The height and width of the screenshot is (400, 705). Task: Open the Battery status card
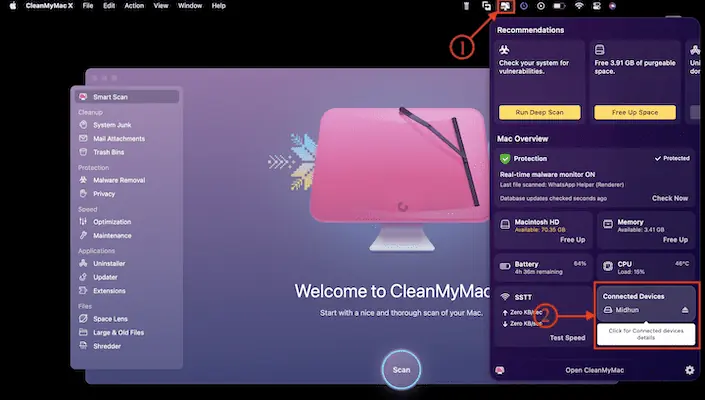tap(543, 267)
